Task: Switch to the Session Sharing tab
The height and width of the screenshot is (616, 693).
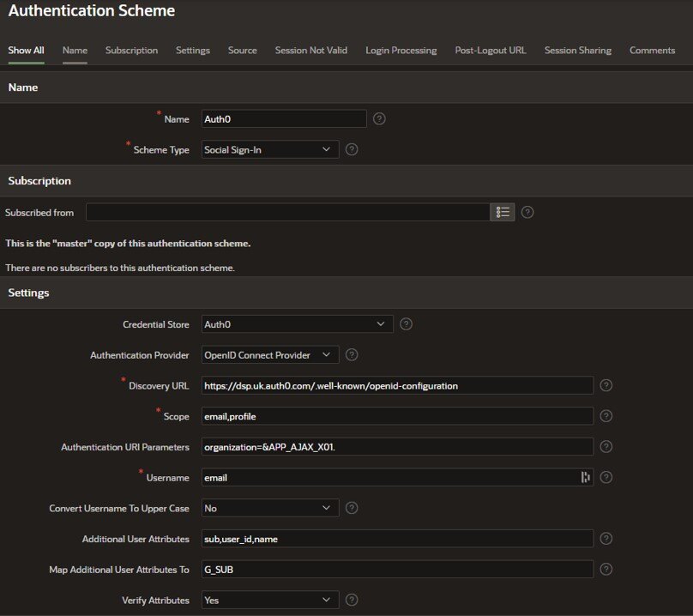Action: 578,51
